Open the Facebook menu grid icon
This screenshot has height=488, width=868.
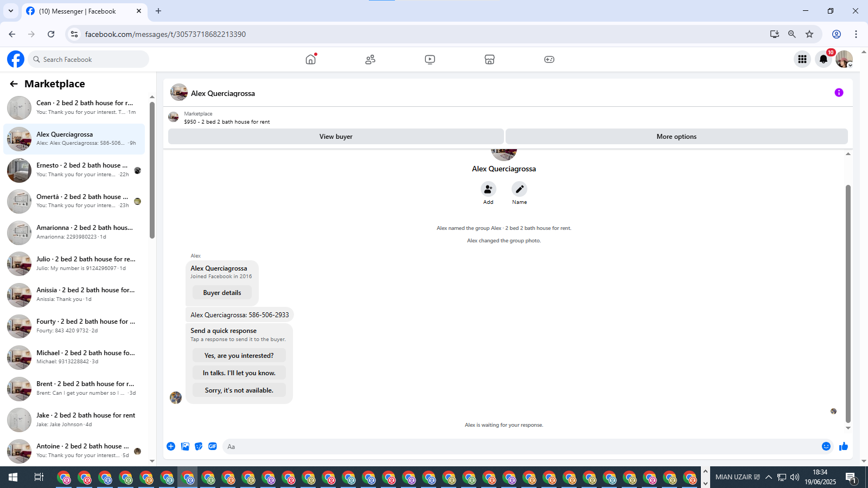tap(802, 59)
